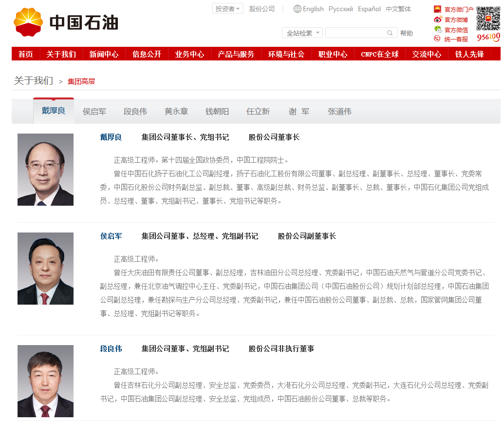Click the name heading 侯启军 in profile
Image resolution: width=504 pixels, height=426 pixels.
(x=111, y=236)
